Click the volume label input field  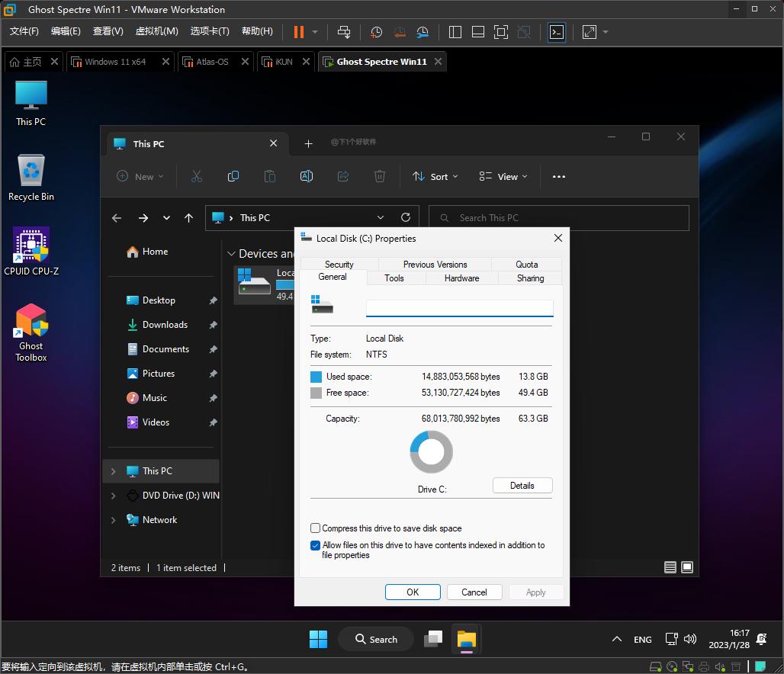[458, 307]
